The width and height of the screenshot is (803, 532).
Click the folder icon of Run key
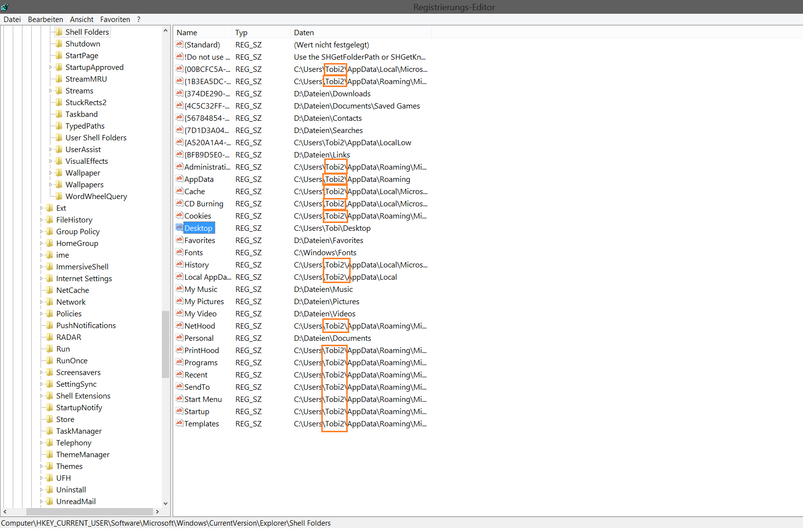pos(50,349)
